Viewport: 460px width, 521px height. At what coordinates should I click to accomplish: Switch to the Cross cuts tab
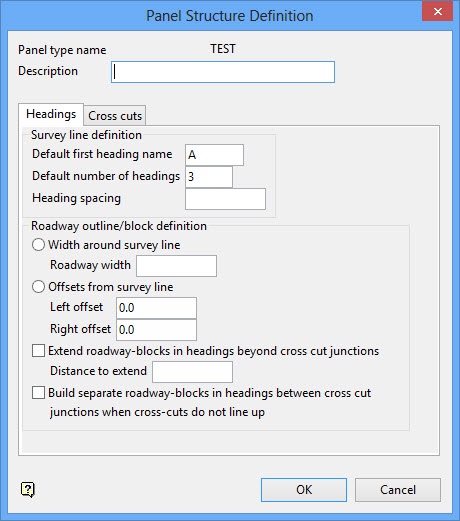coord(115,116)
